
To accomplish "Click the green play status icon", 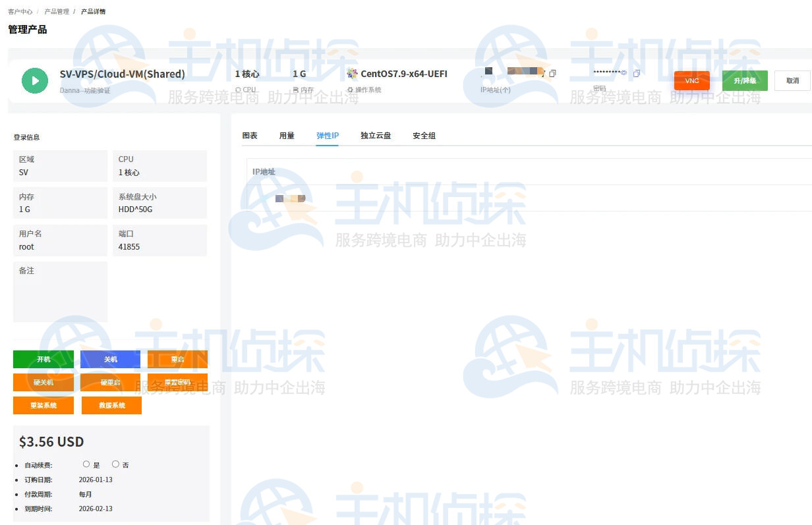I will point(35,80).
